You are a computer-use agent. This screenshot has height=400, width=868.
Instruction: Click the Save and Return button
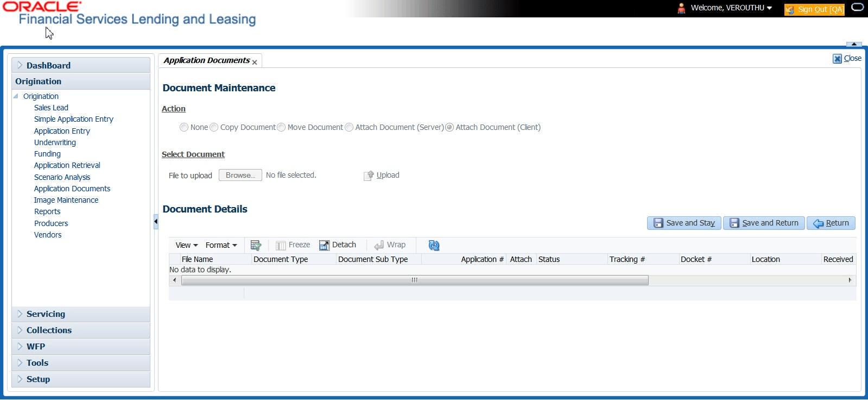click(764, 223)
